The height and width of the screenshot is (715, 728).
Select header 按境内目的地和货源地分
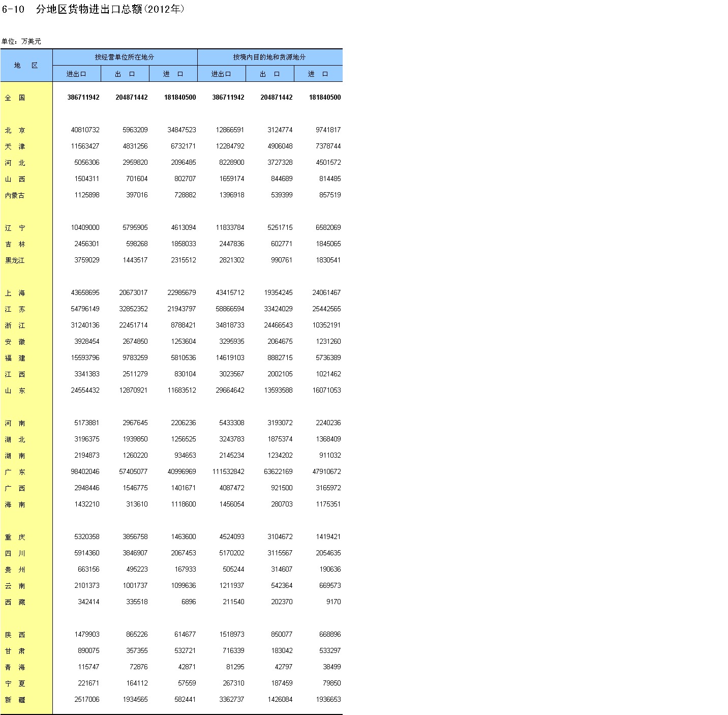point(269,57)
